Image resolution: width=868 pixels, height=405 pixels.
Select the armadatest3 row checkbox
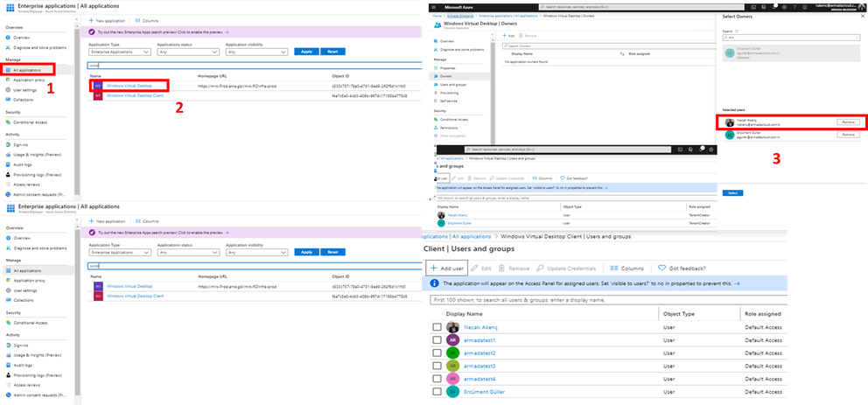(x=437, y=366)
